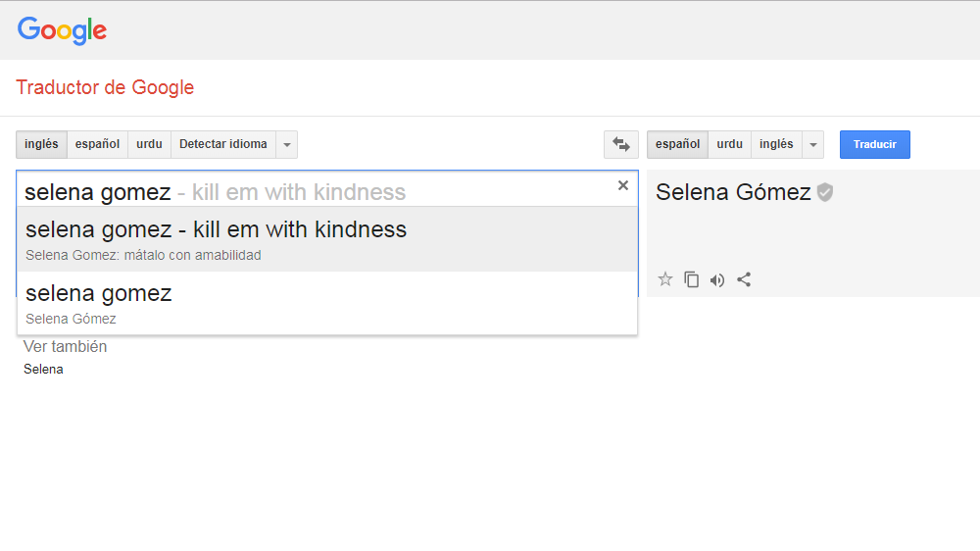980x551 pixels.
Task: Copy the translated text
Action: tap(691, 279)
